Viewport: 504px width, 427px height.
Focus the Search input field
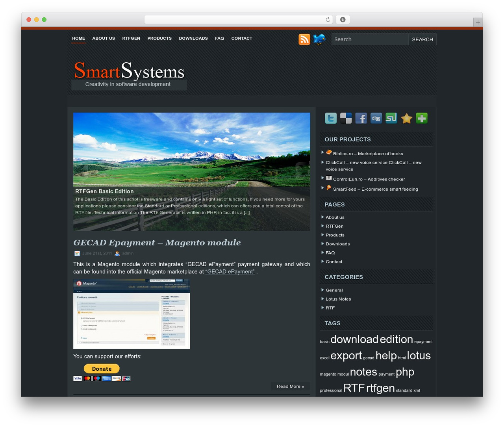370,39
